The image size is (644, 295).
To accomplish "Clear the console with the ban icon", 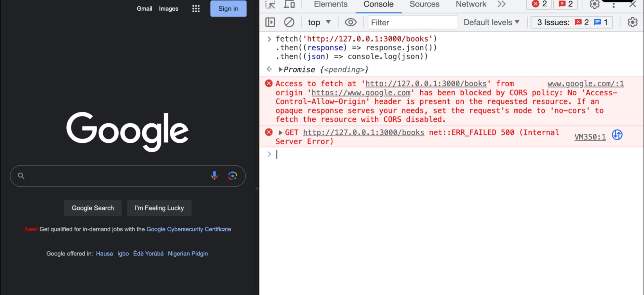I will pyautogui.click(x=289, y=22).
